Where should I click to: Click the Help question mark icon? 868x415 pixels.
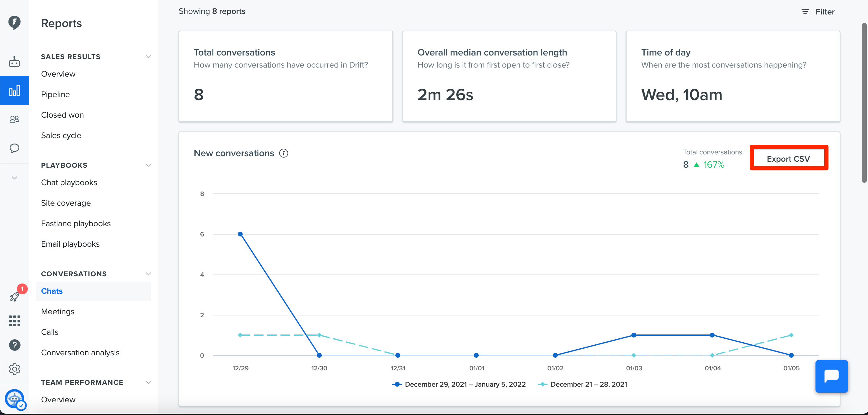(x=14, y=345)
